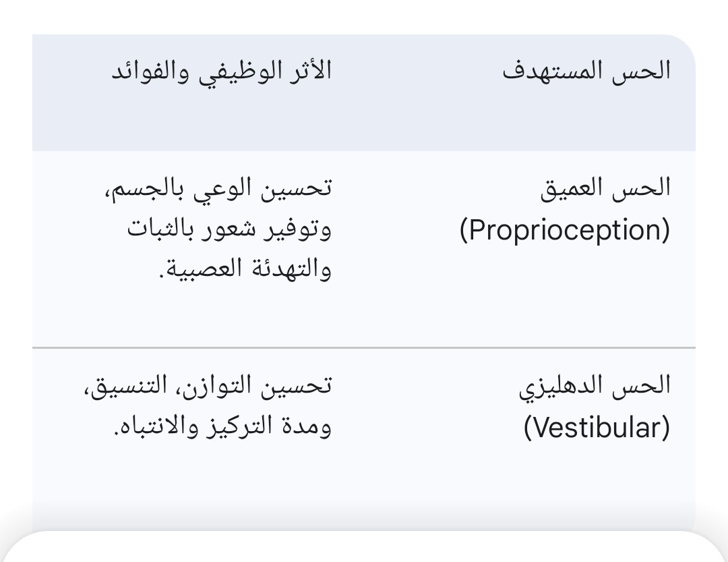
Task: Tap the 'الحس العميق' cell text
Action: pyautogui.click(x=605, y=188)
